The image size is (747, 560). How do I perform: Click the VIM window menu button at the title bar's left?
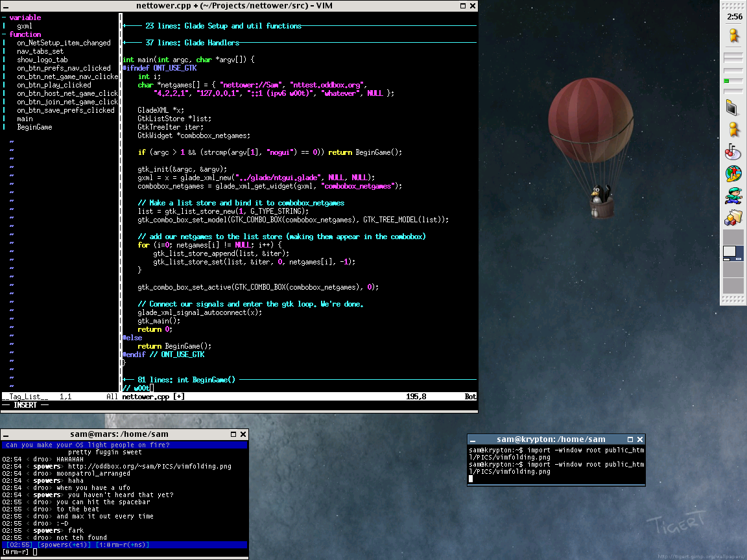coord(6,6)
